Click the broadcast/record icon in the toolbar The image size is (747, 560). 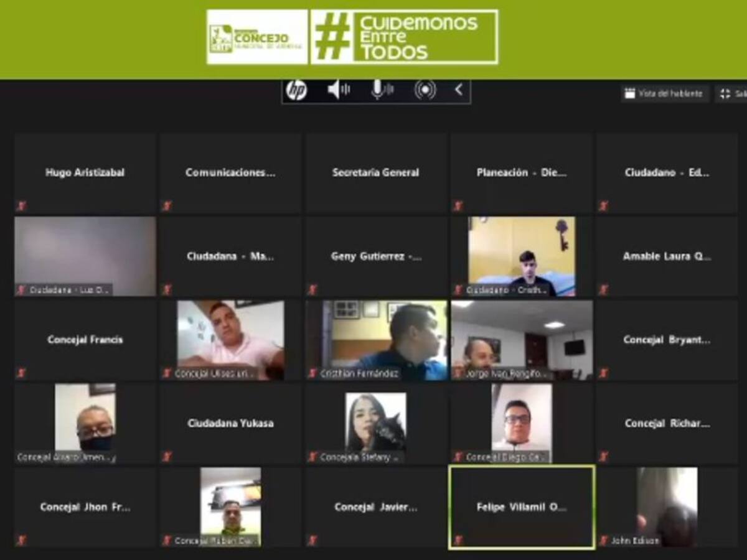click(x=425, y=90)
